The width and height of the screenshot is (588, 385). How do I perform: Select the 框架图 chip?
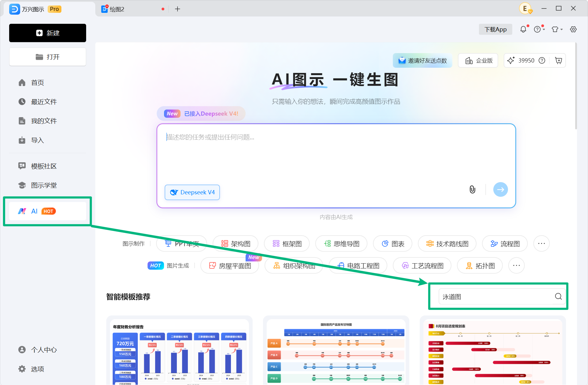(287, 243)
